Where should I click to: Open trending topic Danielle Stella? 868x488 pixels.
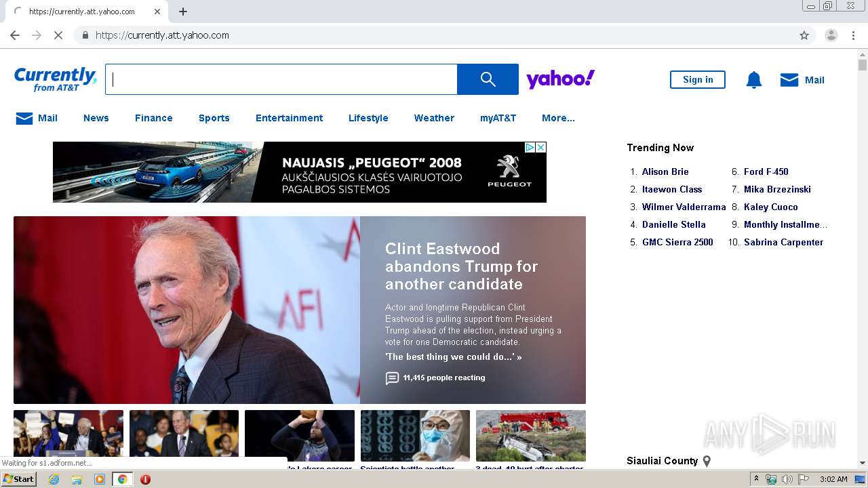[x=674, y=224]
